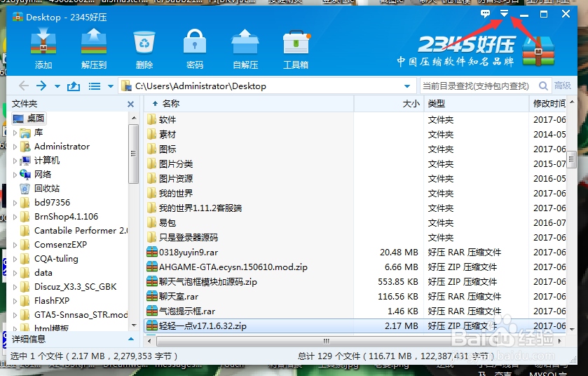This screenshot has height=376, width=588.
Task: Select Cantabile Performer folder in tree
Action: (74, 230)
